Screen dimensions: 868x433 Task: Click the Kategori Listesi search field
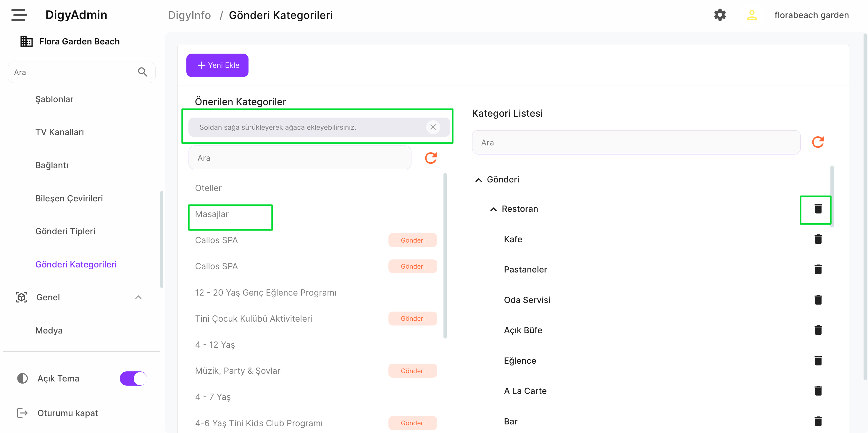pyautogui.click(x=636, y=142)
